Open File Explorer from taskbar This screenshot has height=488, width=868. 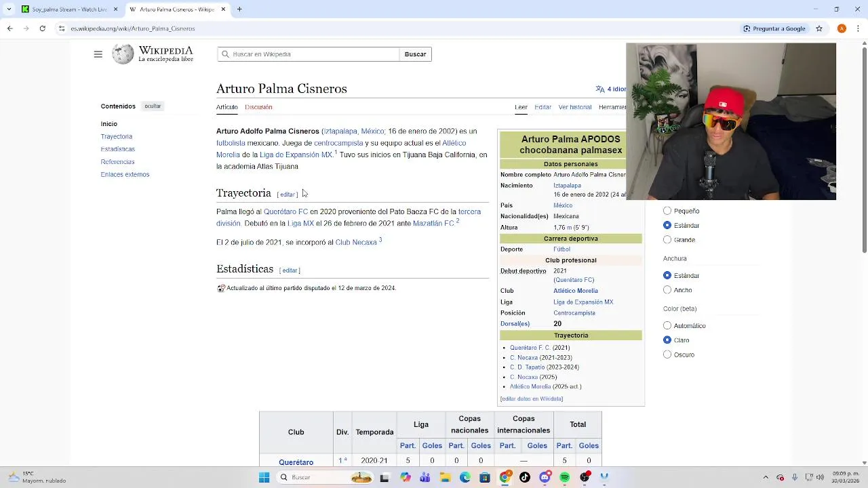point(445,477)
